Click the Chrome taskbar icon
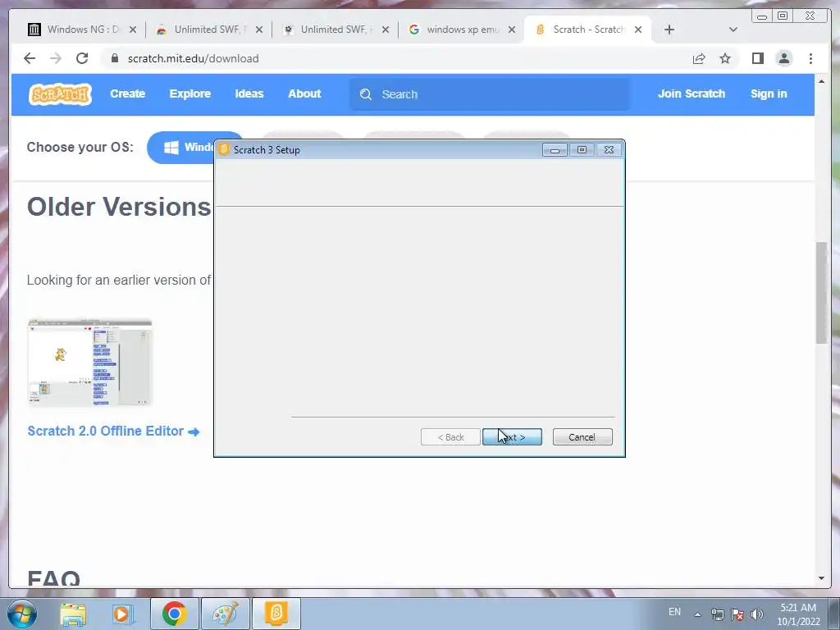 tap(175, 614)
